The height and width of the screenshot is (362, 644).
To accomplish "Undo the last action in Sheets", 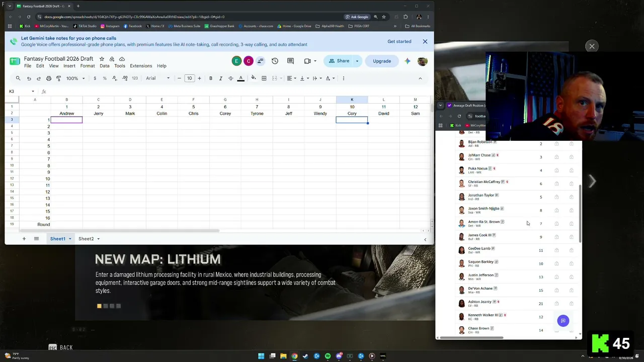I will pos(29,78).
